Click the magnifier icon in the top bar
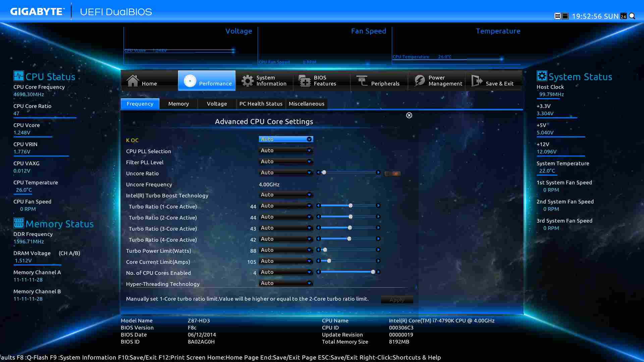This screenshot has width=644, height=362. click(632, 16)
